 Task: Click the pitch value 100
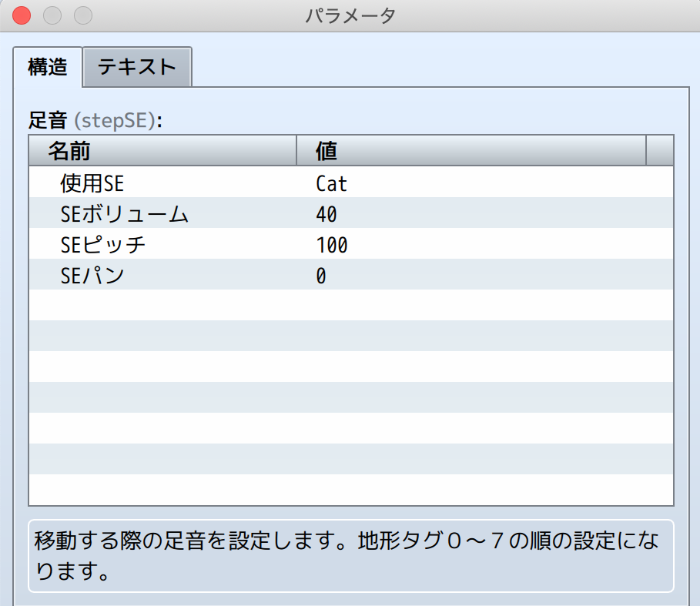[332, 245]
